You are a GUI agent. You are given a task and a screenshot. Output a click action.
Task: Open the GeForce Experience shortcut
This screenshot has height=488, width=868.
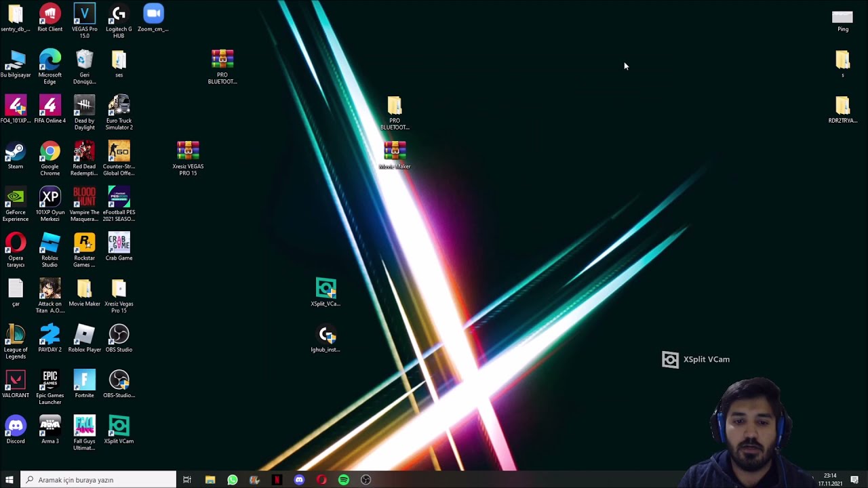tap(15, 205)
